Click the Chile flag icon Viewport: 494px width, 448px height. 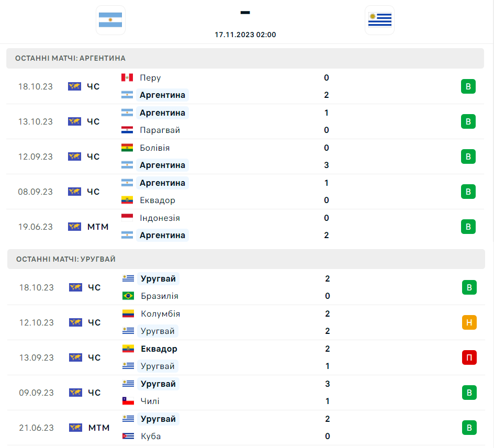pyautogui.click(x=128, y=401)
